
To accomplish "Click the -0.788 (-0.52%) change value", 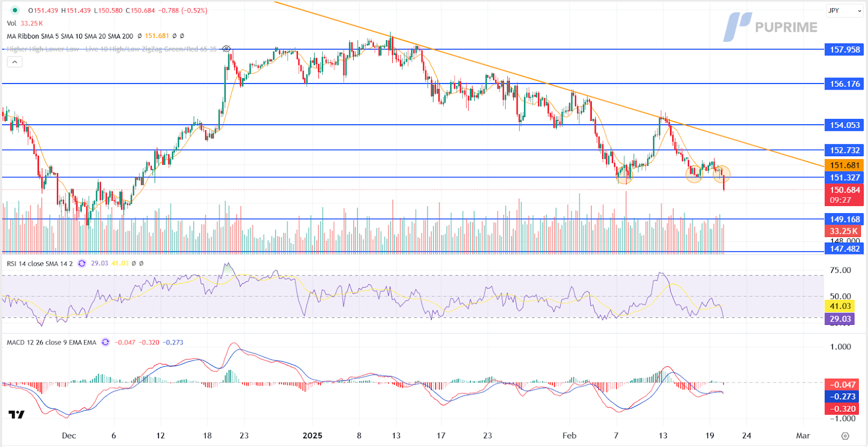I will point(183,10).
